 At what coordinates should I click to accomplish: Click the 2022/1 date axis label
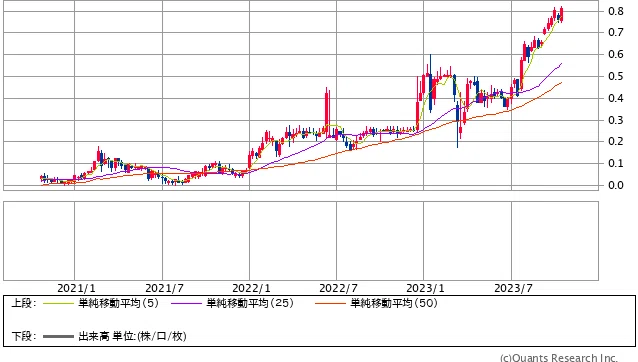pyautogui.click(x=251, y=288)
